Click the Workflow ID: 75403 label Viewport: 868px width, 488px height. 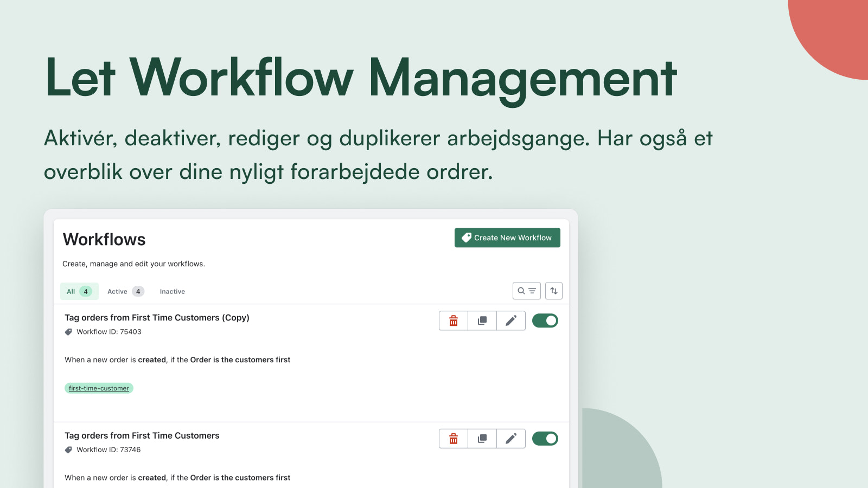click(109, 332)
